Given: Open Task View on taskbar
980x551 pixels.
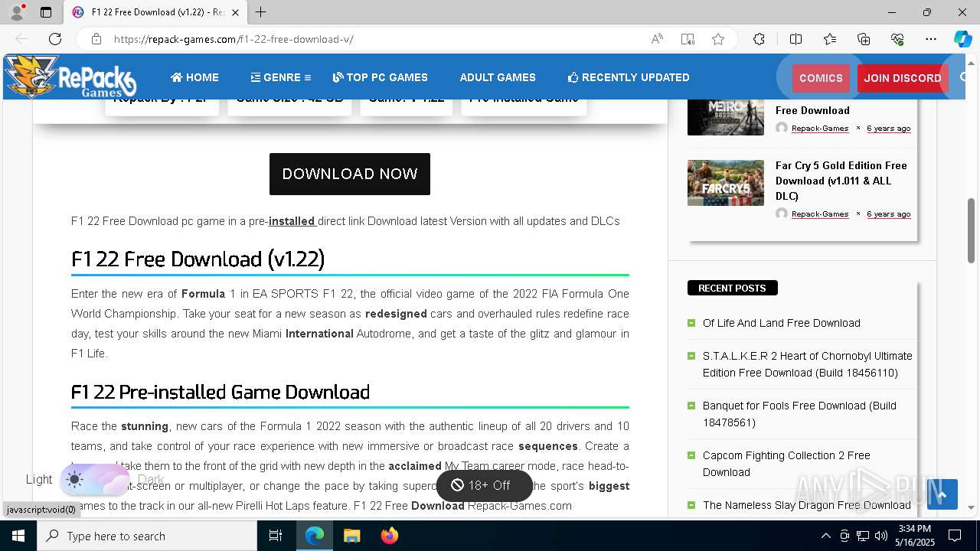Looking at the screenshot, I should point(276,536).
